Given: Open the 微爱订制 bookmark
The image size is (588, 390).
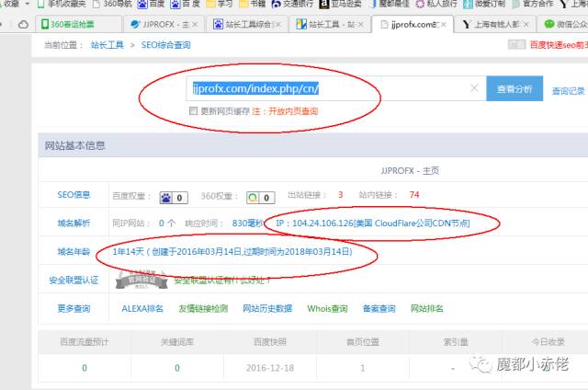Looking at the screenshot, I should pos(484,4).
